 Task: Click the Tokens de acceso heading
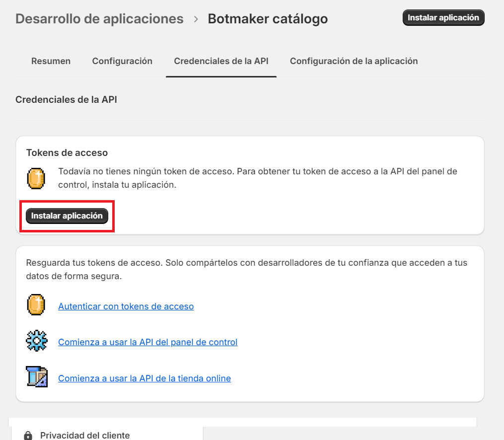67,152
